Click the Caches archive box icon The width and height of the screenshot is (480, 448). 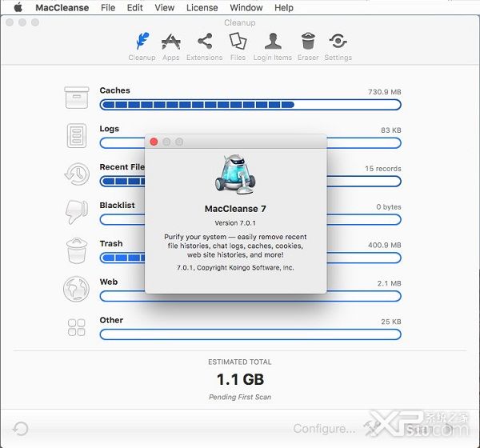tap(77, 98)
